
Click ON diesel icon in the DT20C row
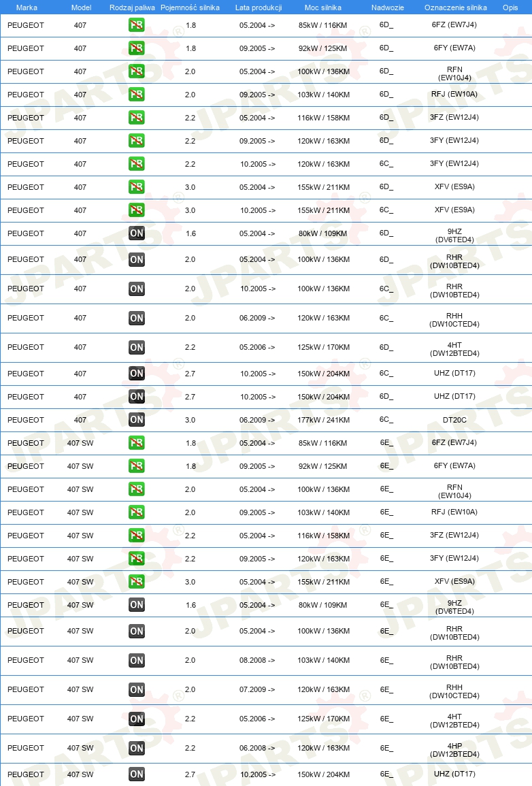click(136, 420)
